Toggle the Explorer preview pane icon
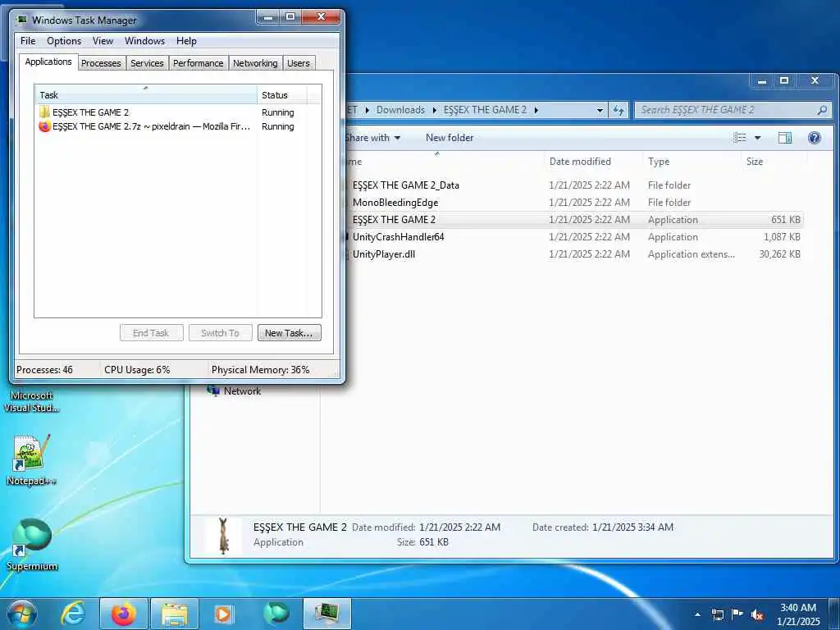 (785, 138)
